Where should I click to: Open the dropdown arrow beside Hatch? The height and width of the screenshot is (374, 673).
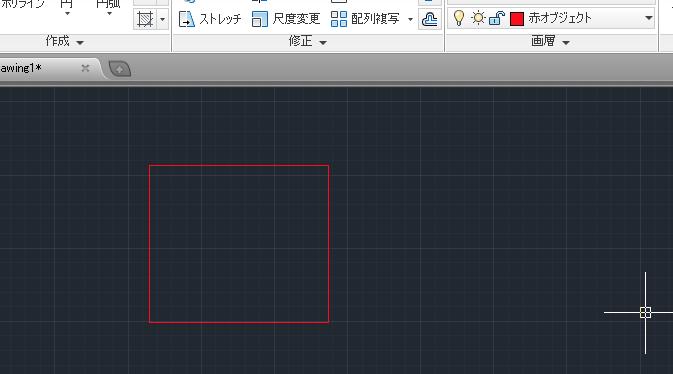(x=163, y=19)
